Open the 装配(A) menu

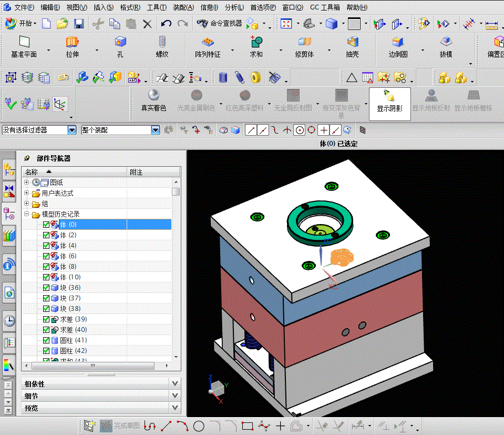point(183,7)
